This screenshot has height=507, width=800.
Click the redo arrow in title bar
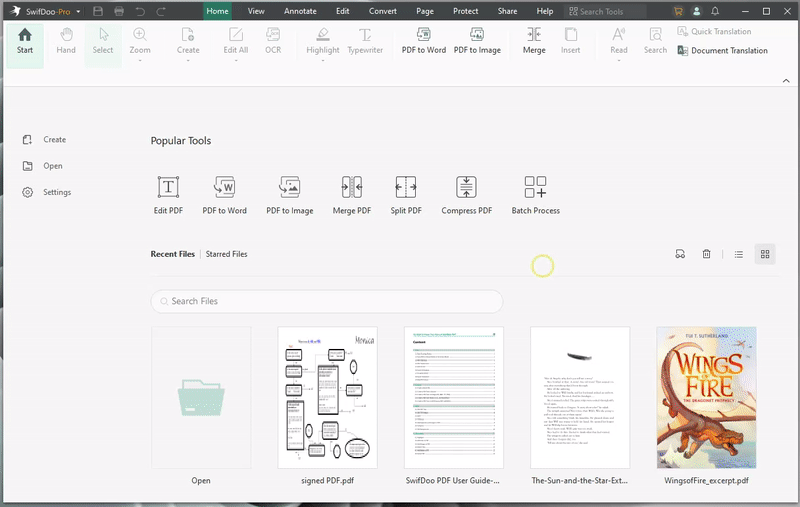161,11
